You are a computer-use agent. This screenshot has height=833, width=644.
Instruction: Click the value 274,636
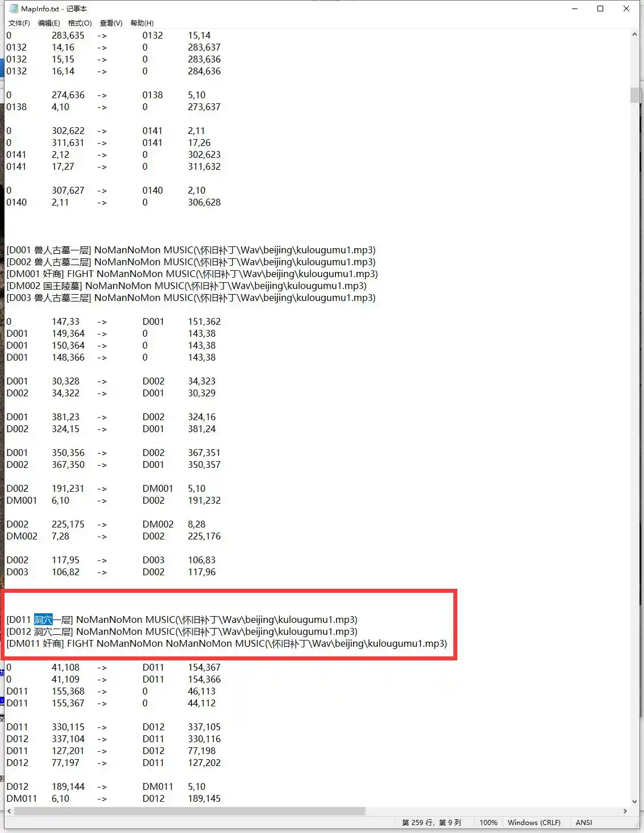tap(68, 95)
